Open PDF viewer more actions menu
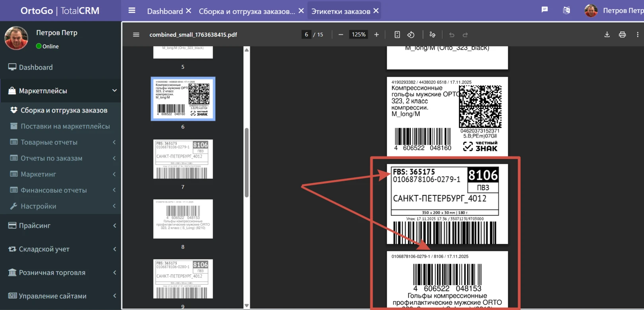This screenshot has width=644, height=310. click(638, 35)
